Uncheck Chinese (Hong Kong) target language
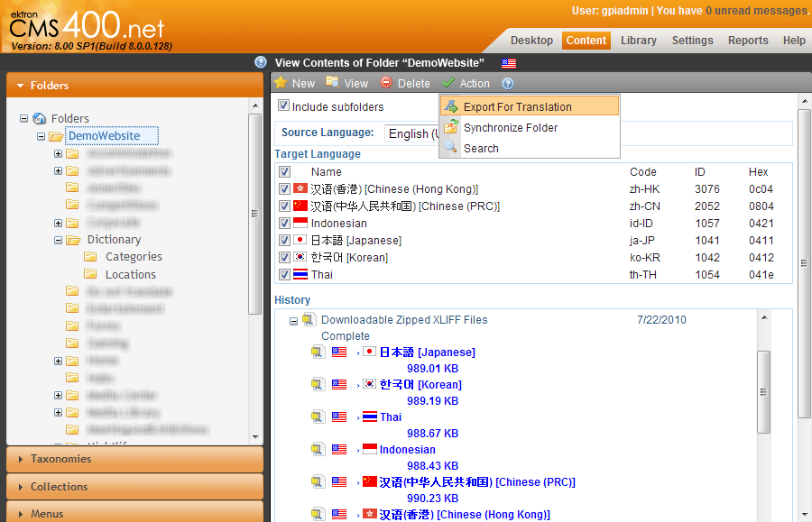Viewport: 812px width, 522px height. pos(284,188)
